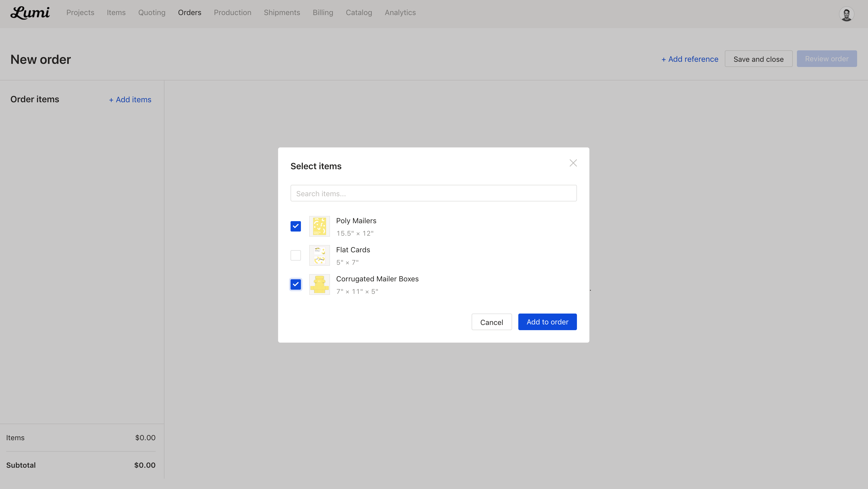Image resolution: width=868 pixels, height=489 pixels.
Task: Cancel the item selection
Action: [x=491, y=322]
